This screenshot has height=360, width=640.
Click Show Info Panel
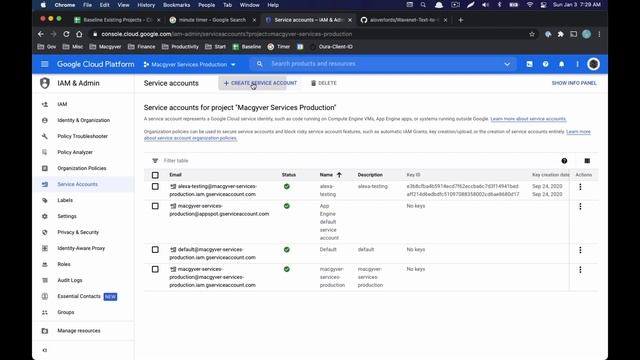pos(574,83)
